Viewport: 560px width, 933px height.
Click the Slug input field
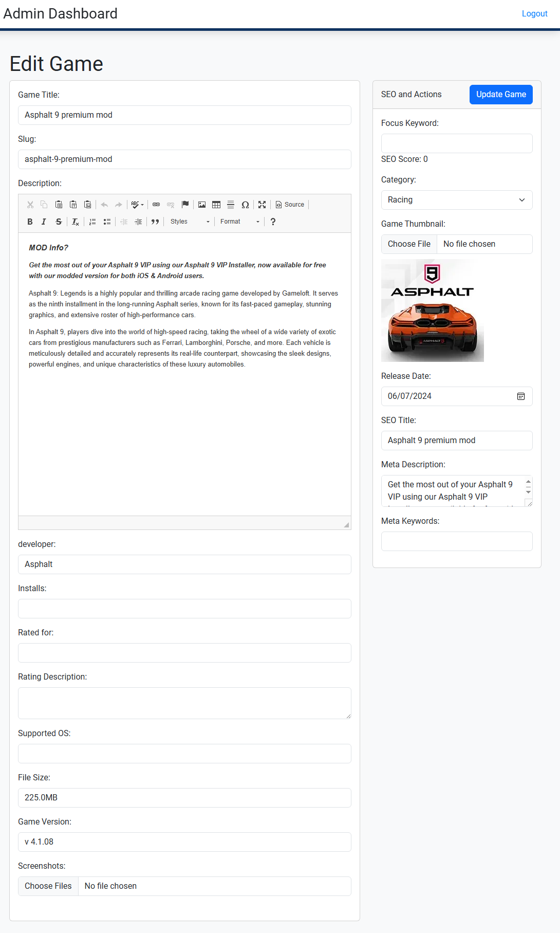click(x=184, y=159)
